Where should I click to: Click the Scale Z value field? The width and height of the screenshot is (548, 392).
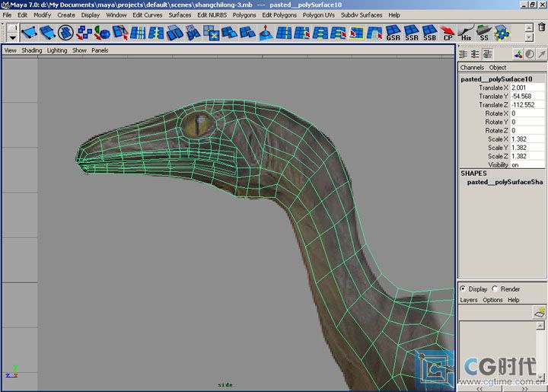pos(527,156)
